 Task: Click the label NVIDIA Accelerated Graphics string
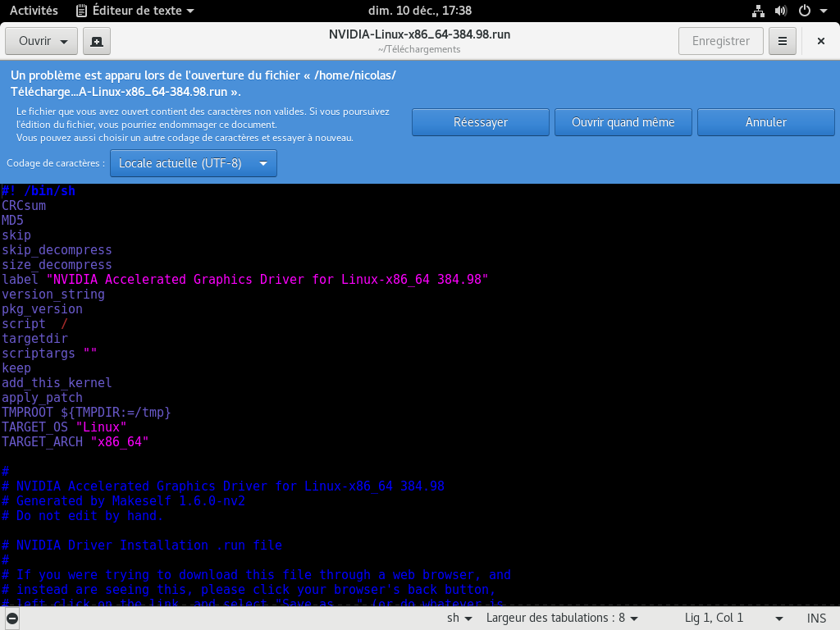[x=267, y=280]
